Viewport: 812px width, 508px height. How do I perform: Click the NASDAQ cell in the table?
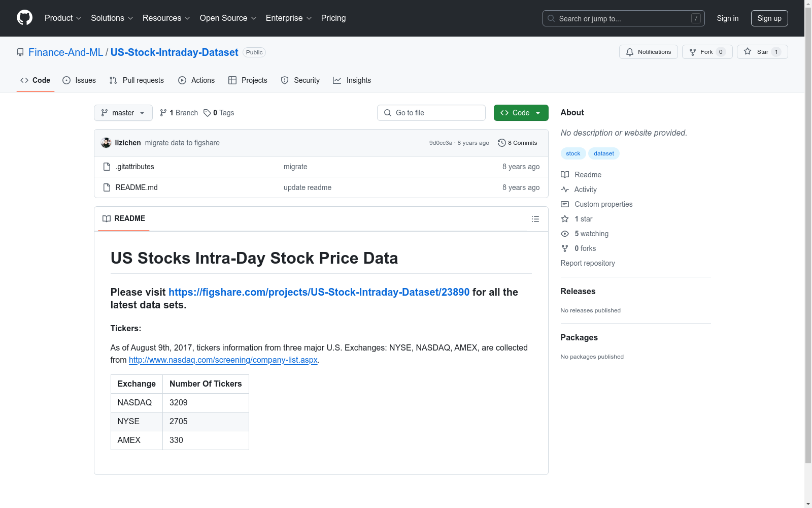[137, 403]
